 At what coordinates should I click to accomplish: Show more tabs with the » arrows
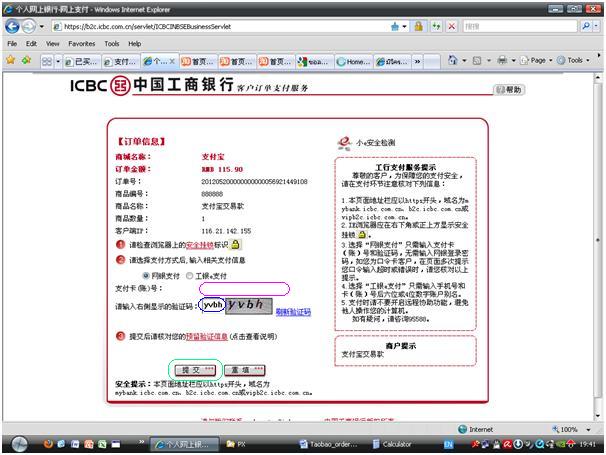point(417,61)
